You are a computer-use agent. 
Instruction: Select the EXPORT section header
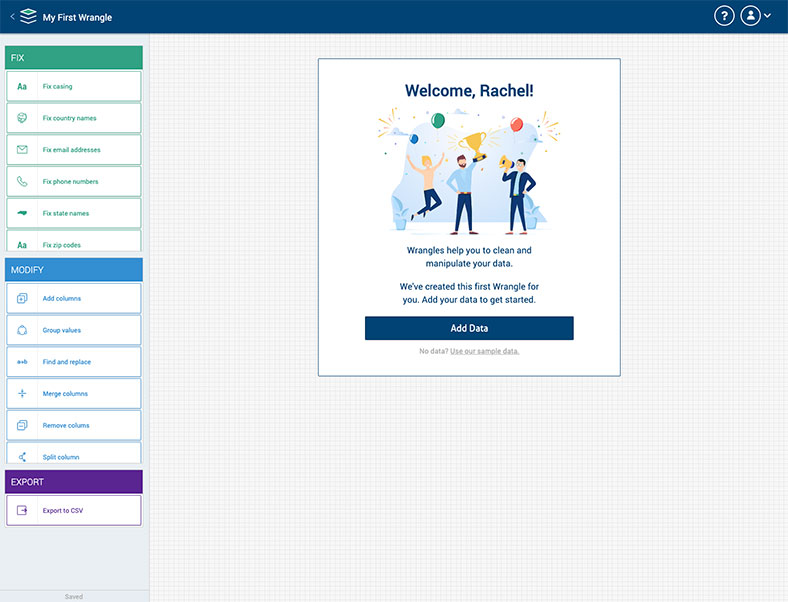(x=74, y=482)
